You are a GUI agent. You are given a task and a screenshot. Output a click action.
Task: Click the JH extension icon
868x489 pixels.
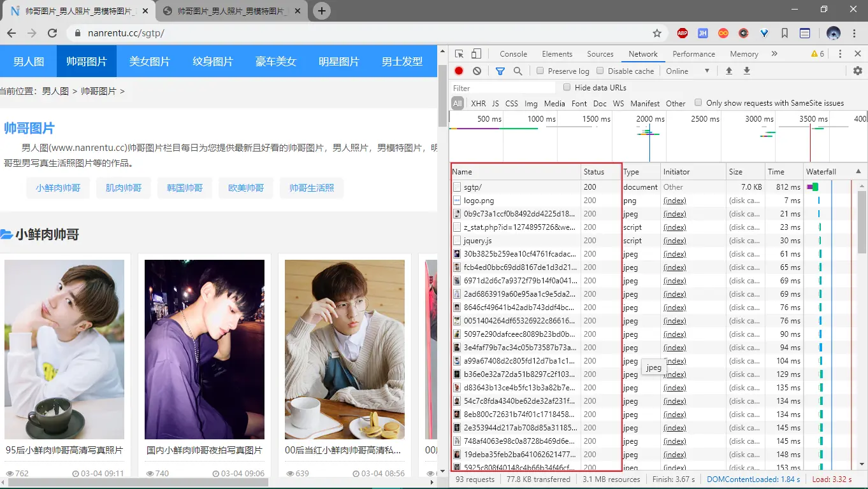click(703, 33)
